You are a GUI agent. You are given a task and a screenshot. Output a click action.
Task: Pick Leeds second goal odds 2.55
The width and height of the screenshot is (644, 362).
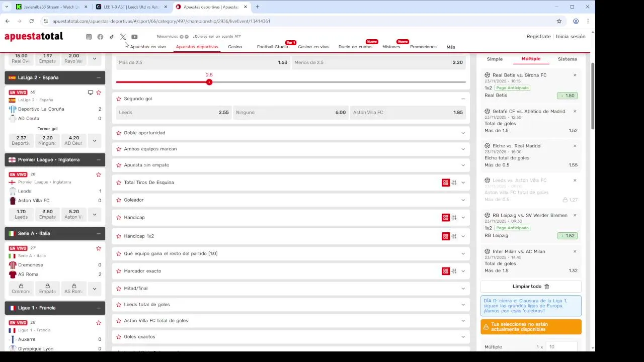[174, 112]
